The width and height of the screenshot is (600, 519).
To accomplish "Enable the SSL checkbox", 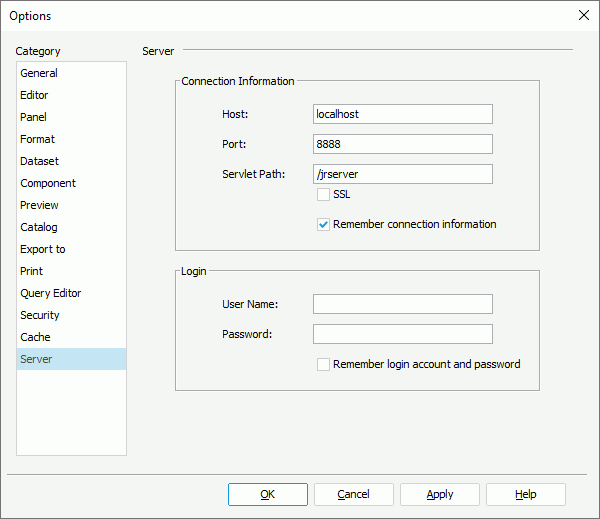I will pos(323,194).
